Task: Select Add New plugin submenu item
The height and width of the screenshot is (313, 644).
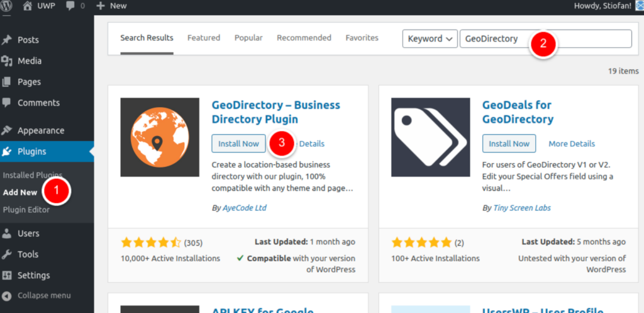Action: [x=20, y=193]
